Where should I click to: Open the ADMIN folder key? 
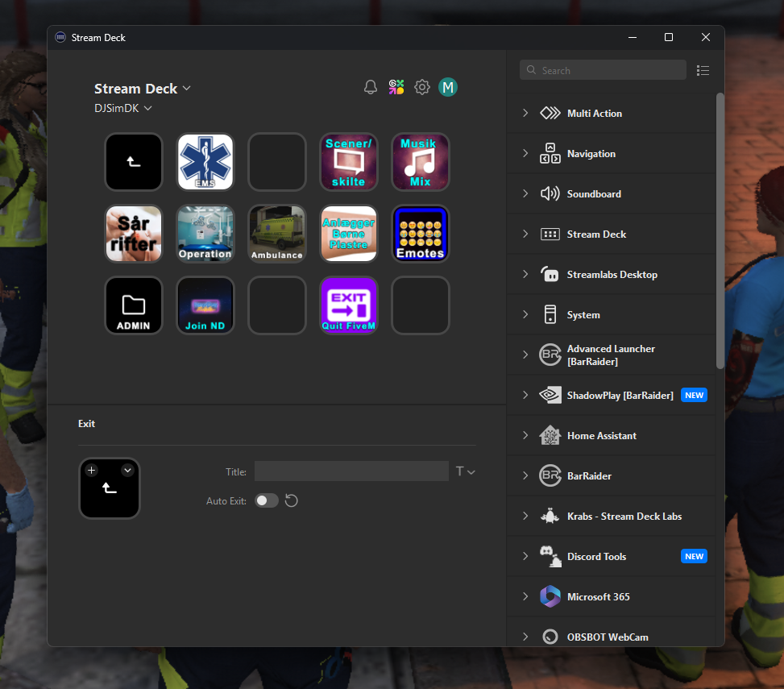pyautogui.click(x=134, y=305)
